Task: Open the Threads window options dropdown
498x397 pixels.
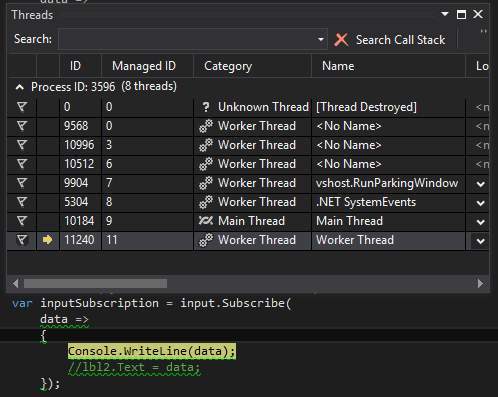Action: point(444,14)
